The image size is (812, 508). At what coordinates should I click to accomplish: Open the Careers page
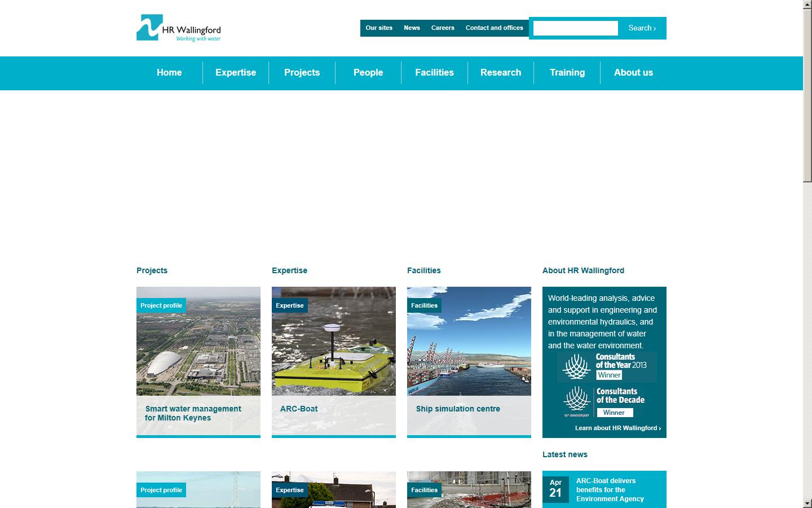click(442, 28)
